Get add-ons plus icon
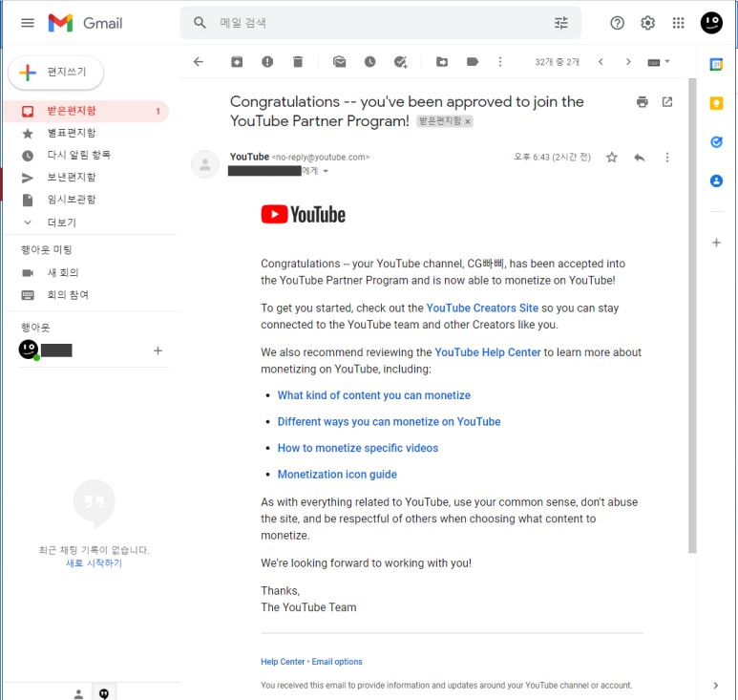The image size is (738, 700). point(716,243)
